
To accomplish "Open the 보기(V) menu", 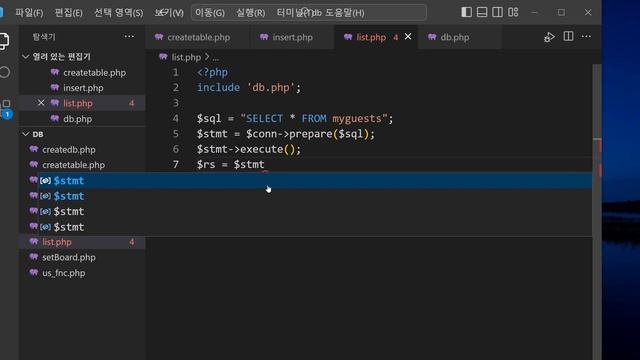I will (169, 13).
